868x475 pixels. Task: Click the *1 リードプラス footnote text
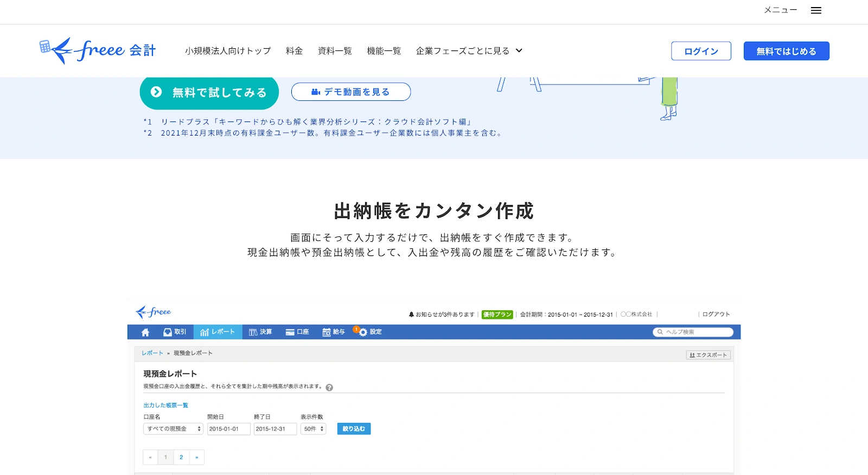308,122
